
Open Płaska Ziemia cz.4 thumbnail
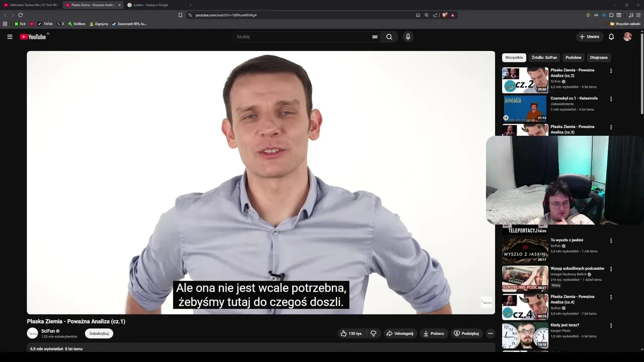[525, 306]
